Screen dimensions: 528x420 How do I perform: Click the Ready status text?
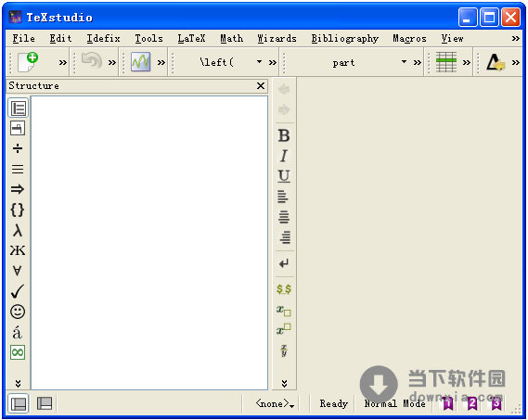[334, 403]
